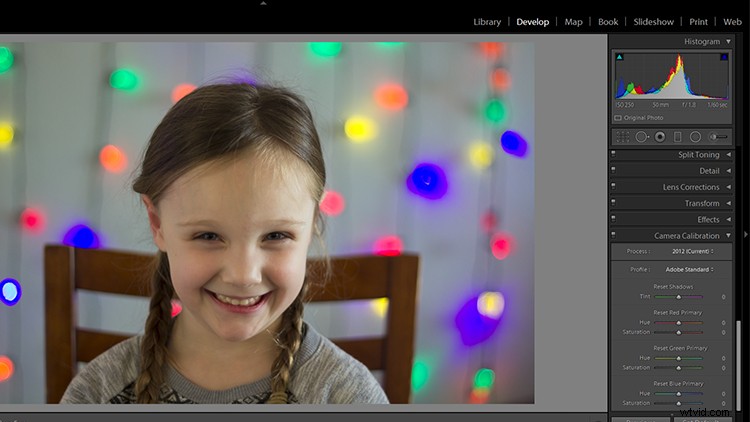Toggle the Detail panel on/off switch

[x=613, y=170]
